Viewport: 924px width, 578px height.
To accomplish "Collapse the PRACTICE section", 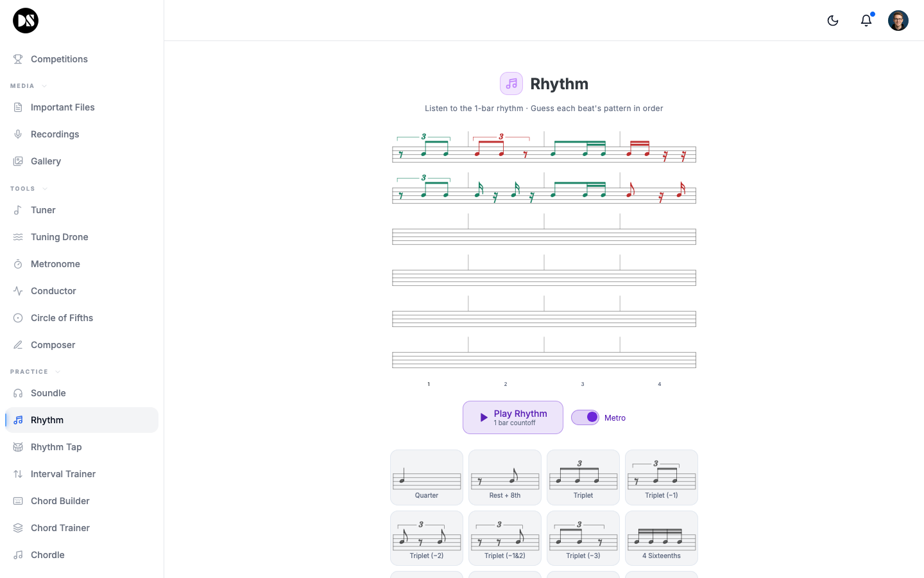I will 56,371.
